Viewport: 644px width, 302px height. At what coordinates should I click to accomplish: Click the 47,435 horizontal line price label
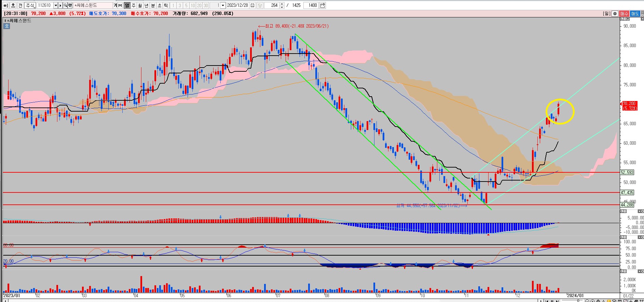pos(627,192)
